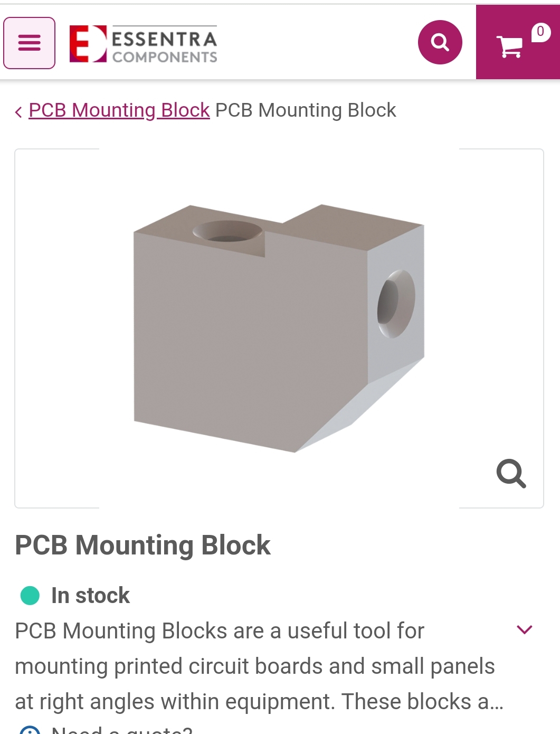The height and width of the screenshot is (734, 560).
Task: Click the magenta search icon in header
Action: tap(440, 42)
